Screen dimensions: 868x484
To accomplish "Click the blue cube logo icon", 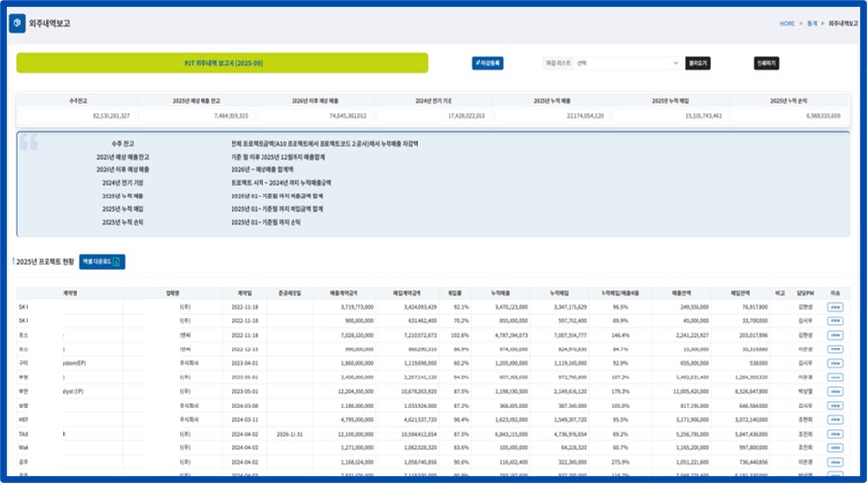I will [x=17, y=23].
